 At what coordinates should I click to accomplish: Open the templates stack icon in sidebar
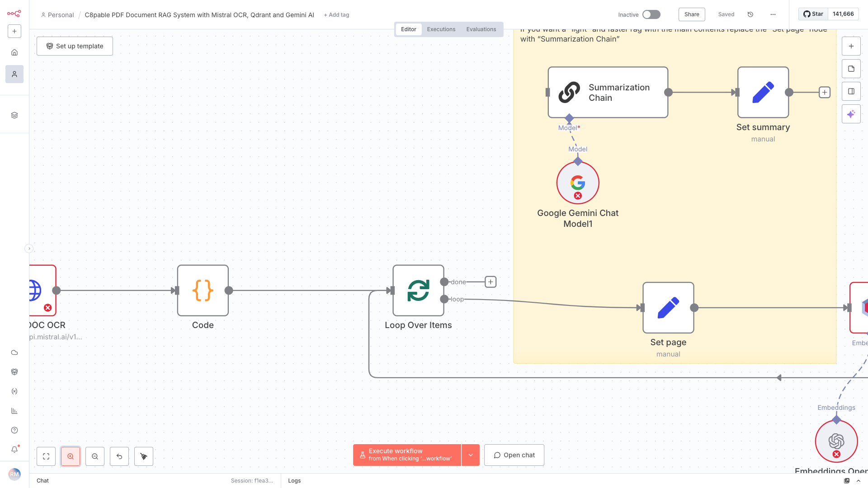(x=14, y=115)
